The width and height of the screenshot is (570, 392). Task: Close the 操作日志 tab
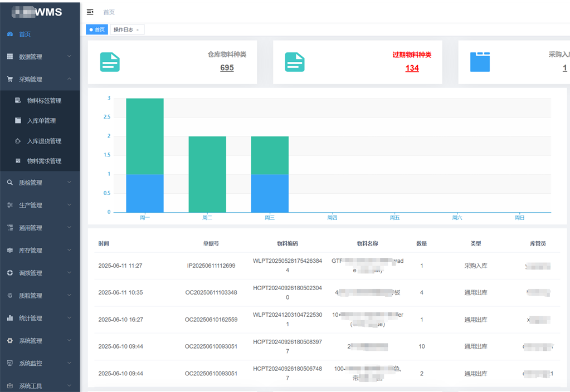pyautogui.click(x=138, y=30)
